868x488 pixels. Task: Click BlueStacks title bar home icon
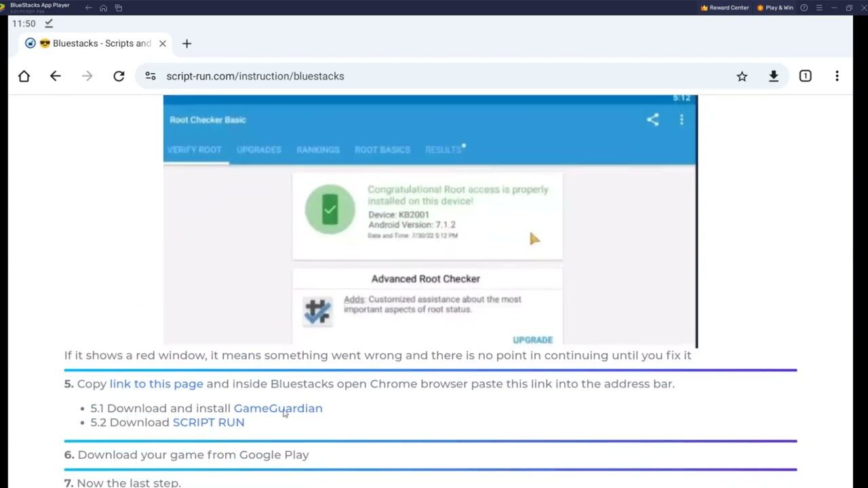[x=103, y=8]
